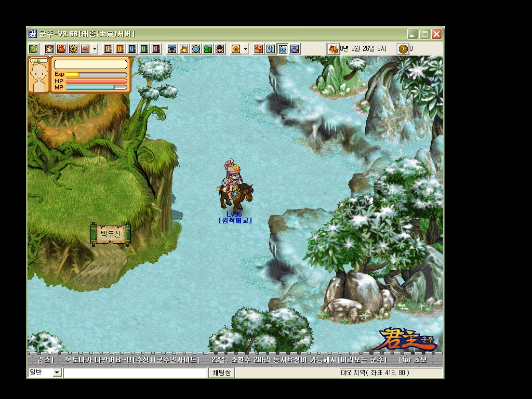Click the orange book skill icon

pos(120,49)
